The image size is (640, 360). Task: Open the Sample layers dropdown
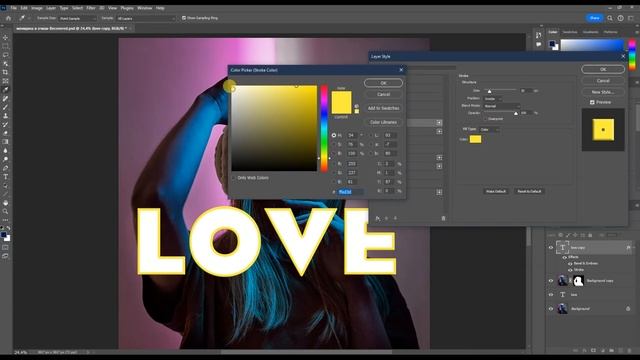coord(146,18)
